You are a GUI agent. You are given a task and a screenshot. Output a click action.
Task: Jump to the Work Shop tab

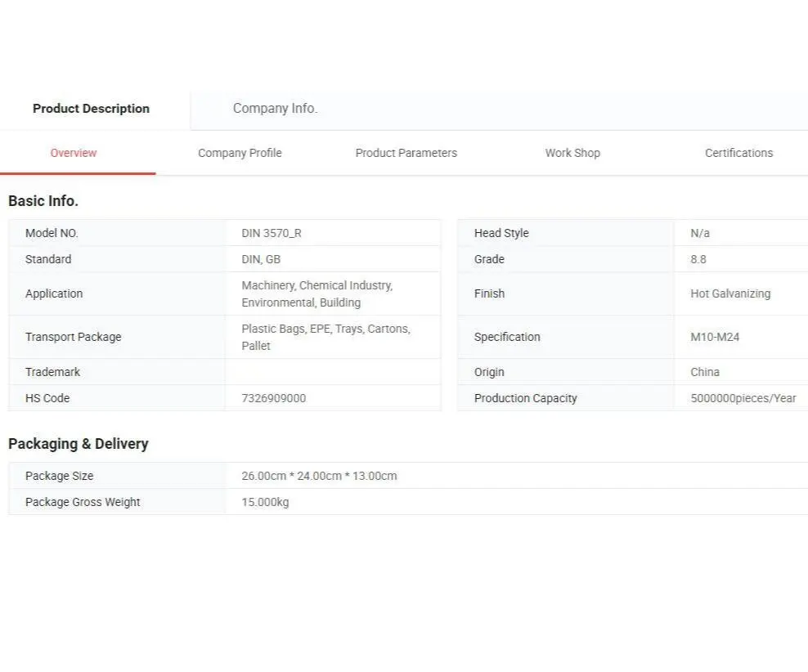coord(572,153)
